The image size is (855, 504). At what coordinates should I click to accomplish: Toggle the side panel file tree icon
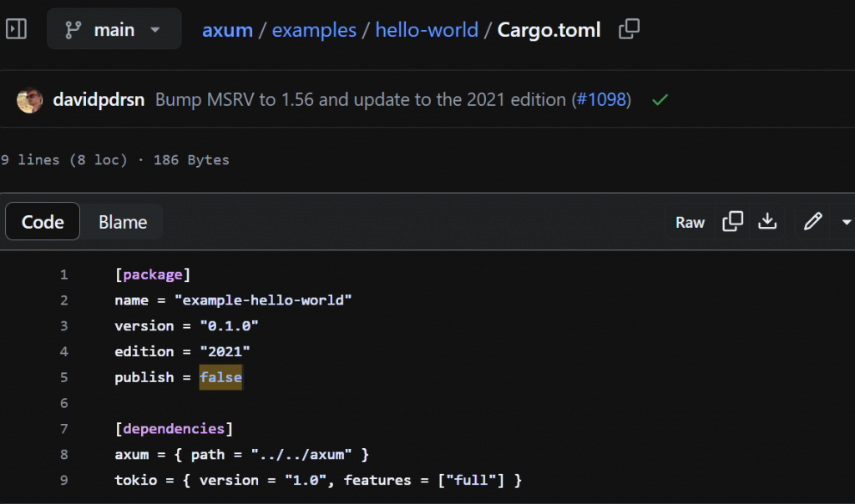(x=16, y=29)
